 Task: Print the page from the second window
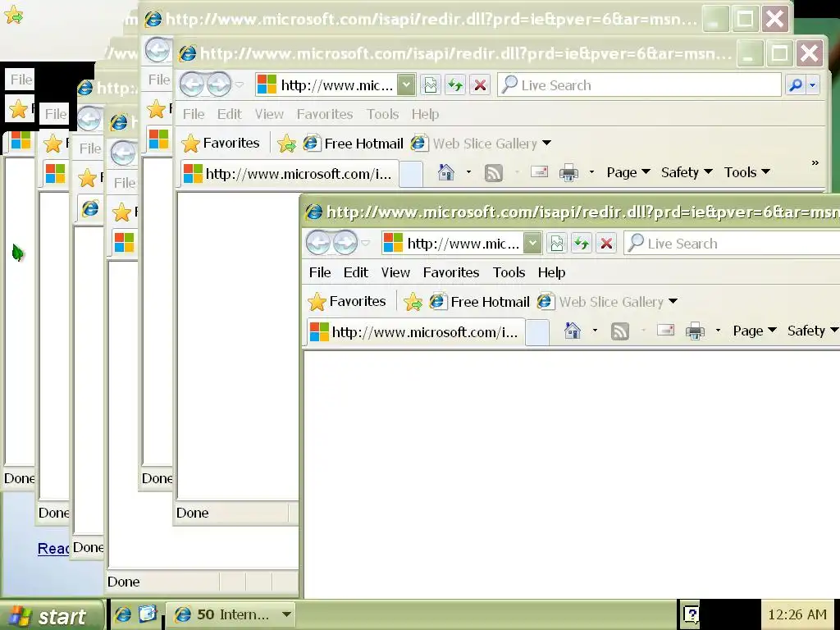click(x=568, y=172)
